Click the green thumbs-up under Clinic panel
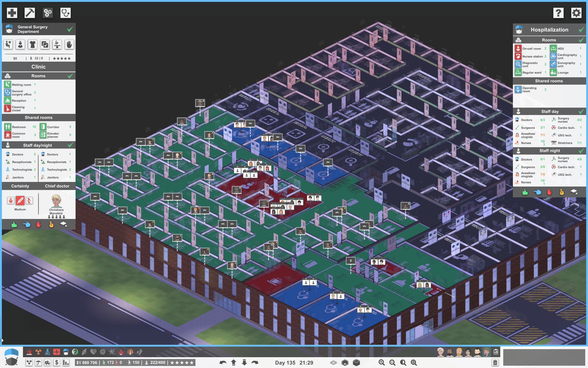 14,224
